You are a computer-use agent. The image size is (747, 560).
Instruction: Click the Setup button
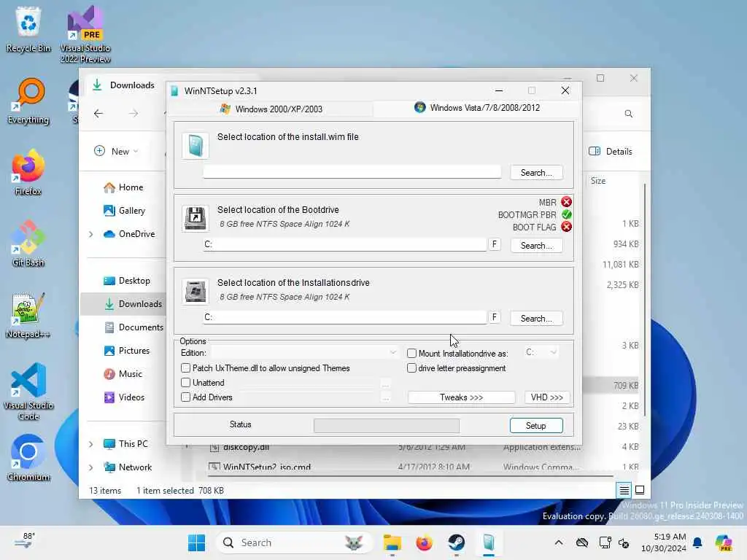tap(536, 425)
